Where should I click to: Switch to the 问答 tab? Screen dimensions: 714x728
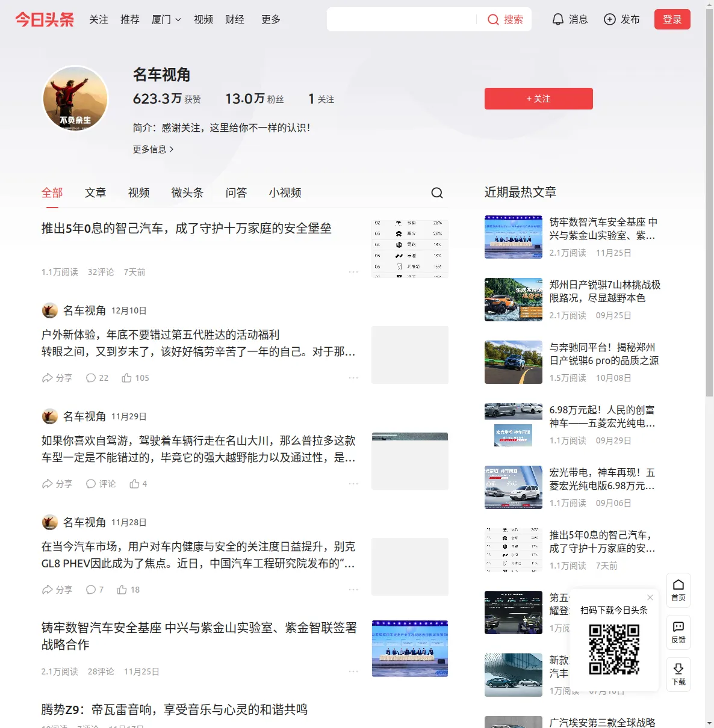click(236, 193)
